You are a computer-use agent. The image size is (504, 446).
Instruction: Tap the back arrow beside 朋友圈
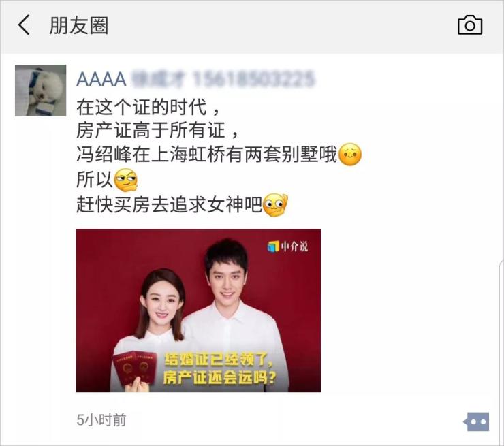click(24, 25)
